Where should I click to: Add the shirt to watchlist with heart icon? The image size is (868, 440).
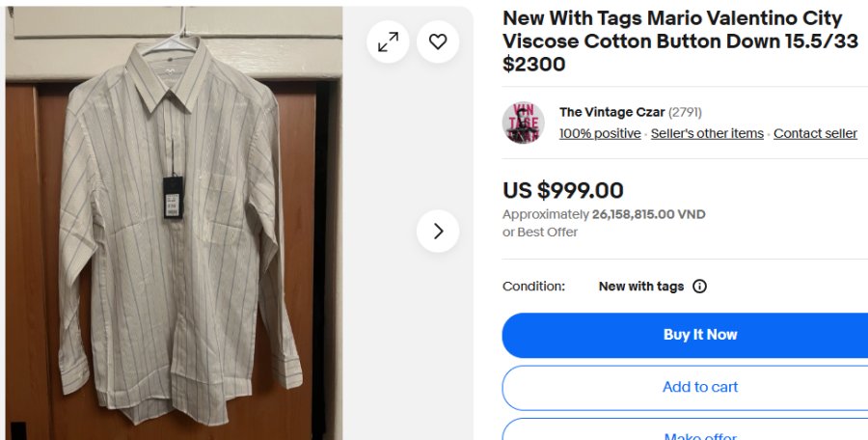pos(438,41)
